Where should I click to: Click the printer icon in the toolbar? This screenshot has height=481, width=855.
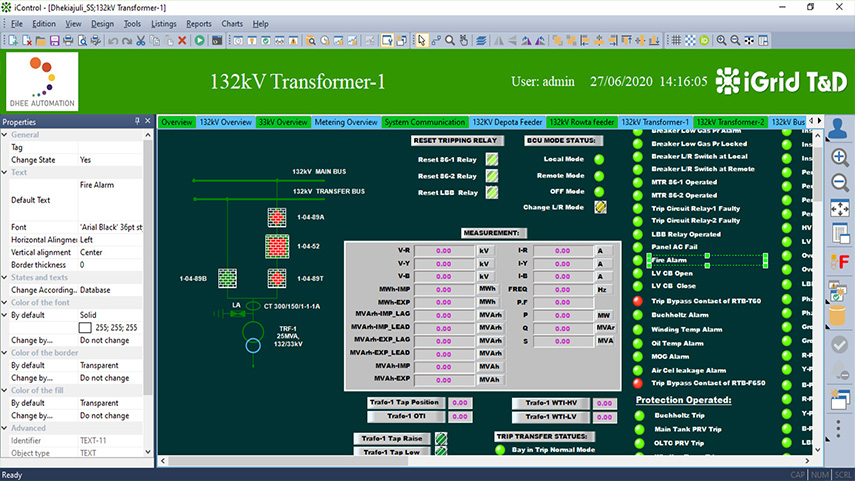click(68, 40)
